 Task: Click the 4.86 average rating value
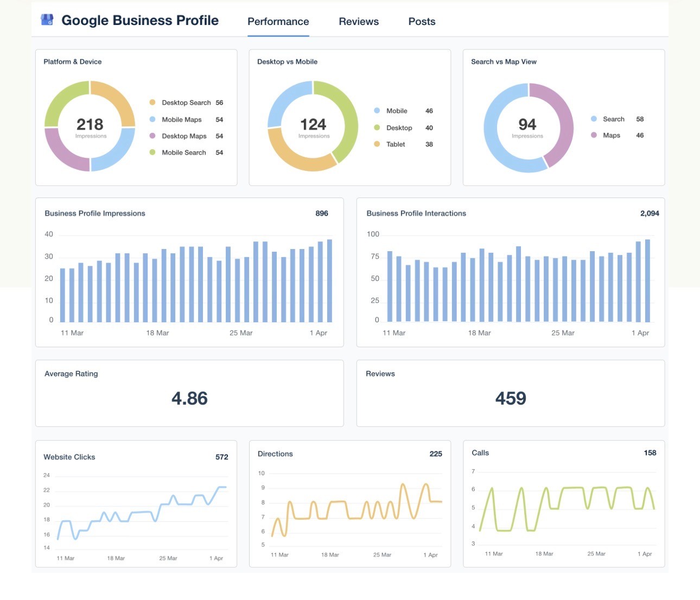click(x=189, y=399)
